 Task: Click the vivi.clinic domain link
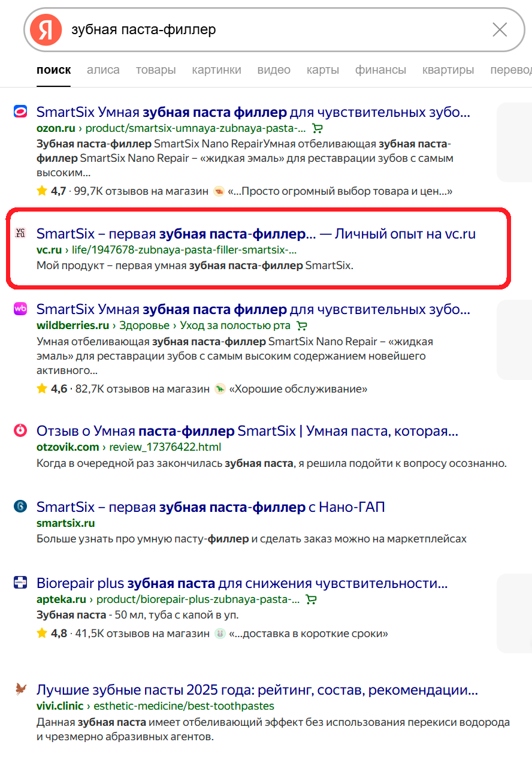pos(61,706)
